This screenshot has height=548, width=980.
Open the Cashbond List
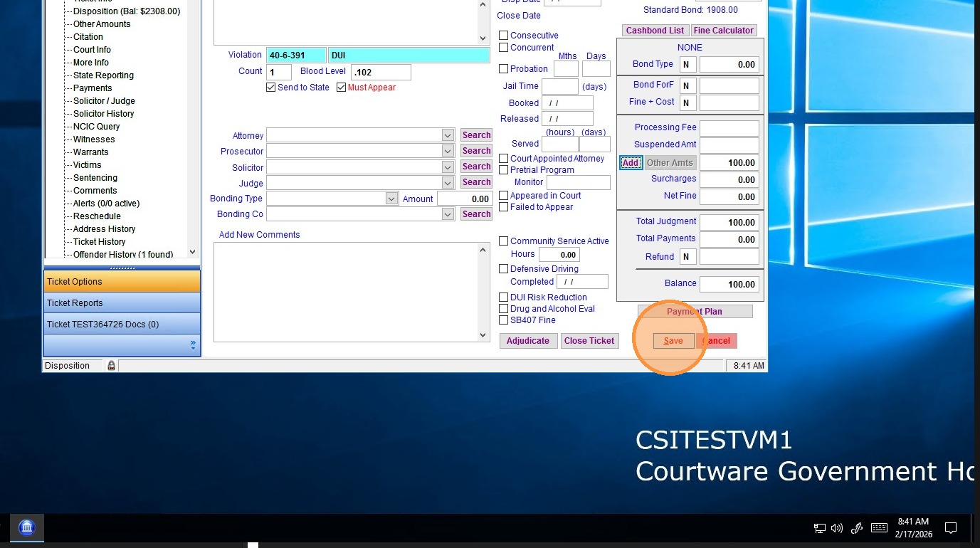(x=655, y=31)
